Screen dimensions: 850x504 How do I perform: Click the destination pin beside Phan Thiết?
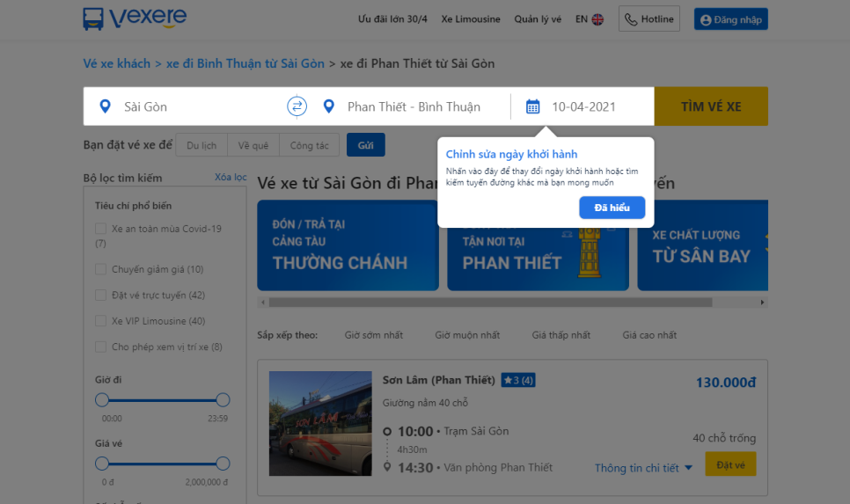pos(328,106)
